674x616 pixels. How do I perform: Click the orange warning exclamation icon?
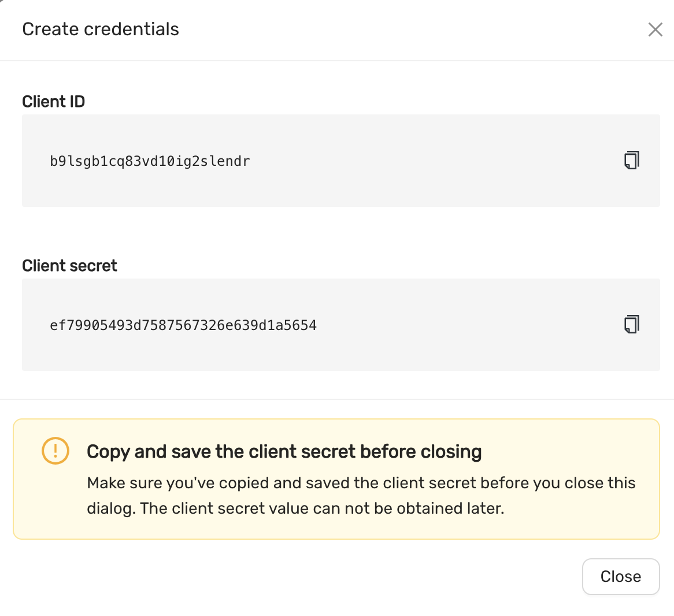click(x=55, y=451)
